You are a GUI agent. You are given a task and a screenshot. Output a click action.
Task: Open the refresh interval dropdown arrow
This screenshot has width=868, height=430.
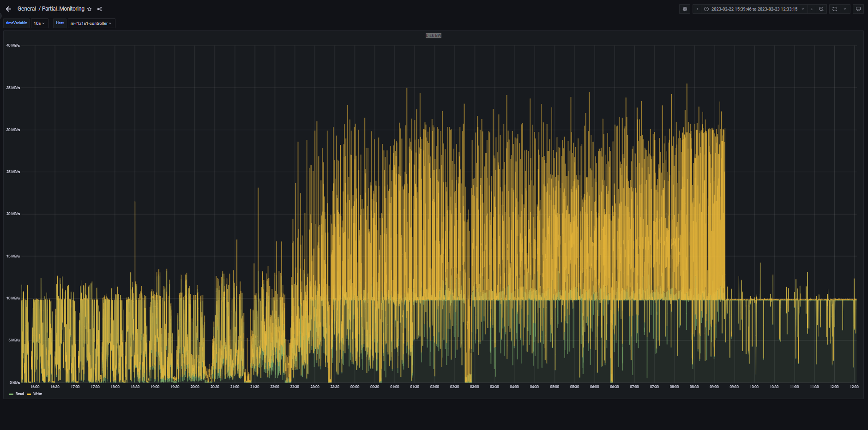(845, 9)
